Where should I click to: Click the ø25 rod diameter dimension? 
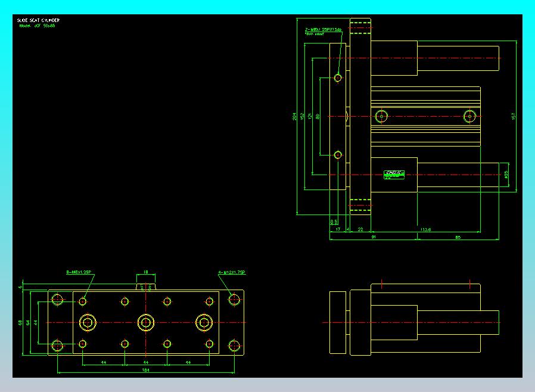506,175
